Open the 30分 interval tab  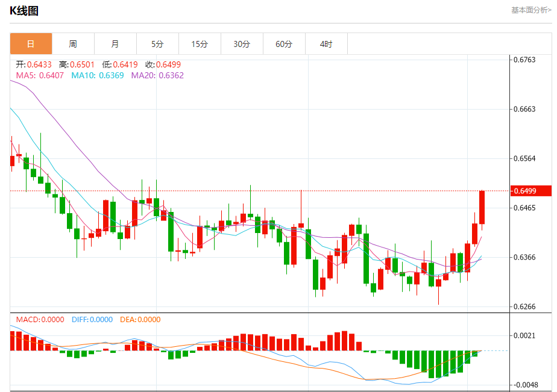(242, 44)
